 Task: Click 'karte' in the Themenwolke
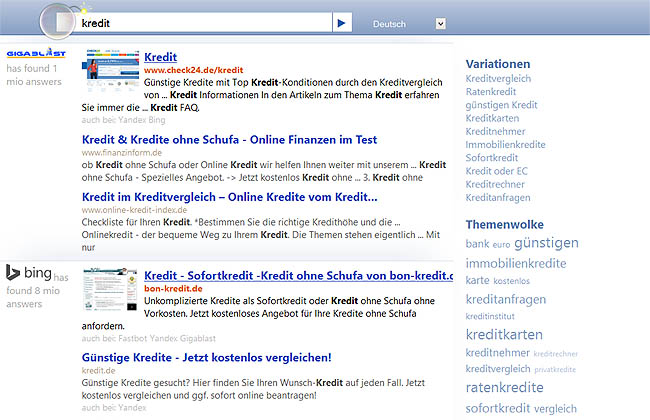478,281
